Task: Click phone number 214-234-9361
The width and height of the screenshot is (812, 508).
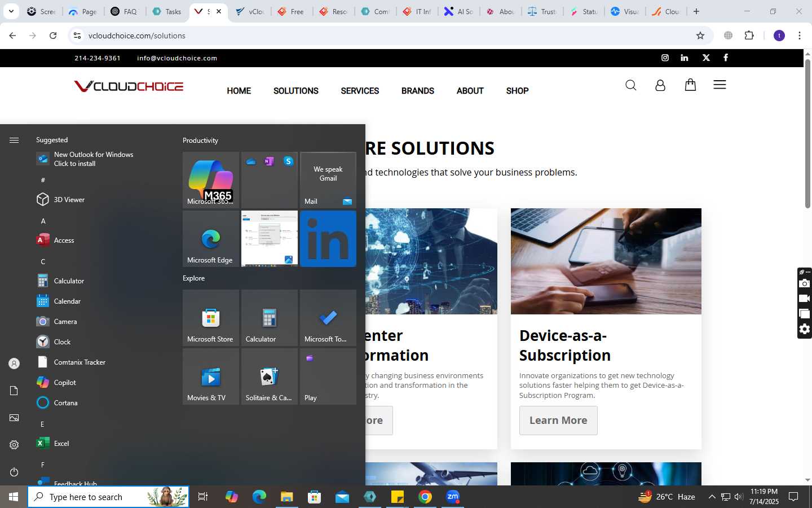Action: [x=98, y=58]
